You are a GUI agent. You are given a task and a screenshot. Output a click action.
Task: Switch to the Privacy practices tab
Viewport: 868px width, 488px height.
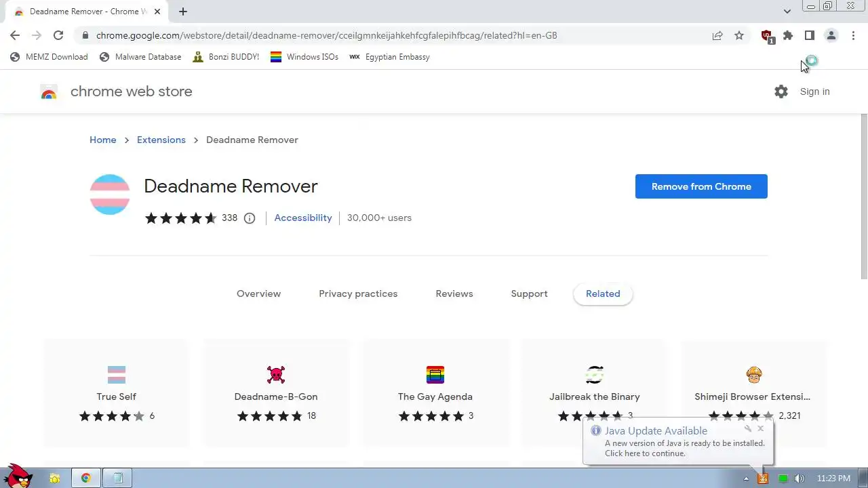point(358,293)
